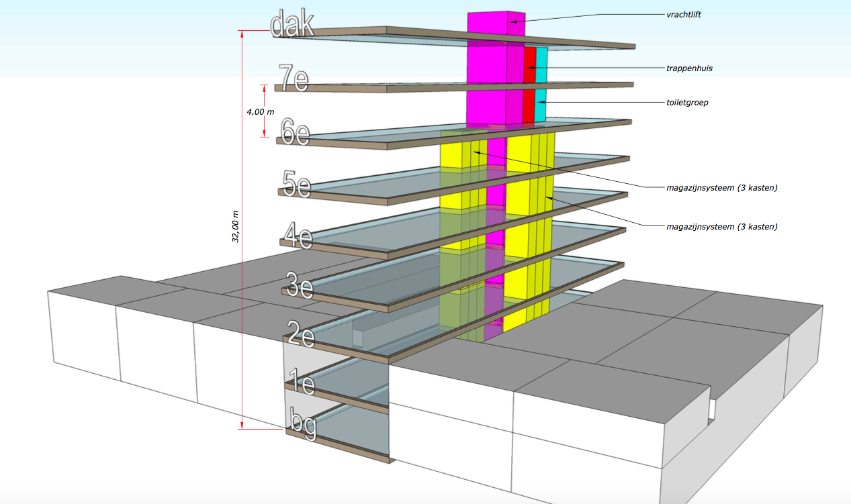
Task: Click the "dak" roof level label
Action: pos(292,26)
